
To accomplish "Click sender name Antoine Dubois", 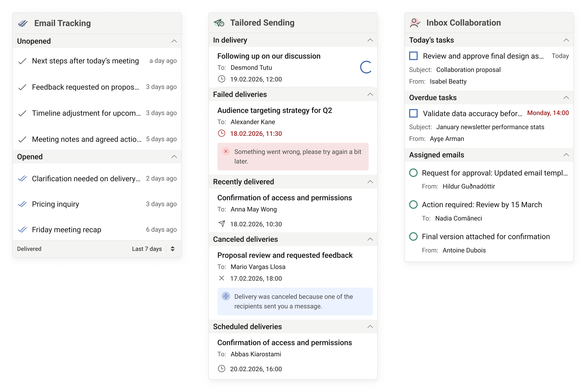I will pyautogui.click(x=464, y=250).
